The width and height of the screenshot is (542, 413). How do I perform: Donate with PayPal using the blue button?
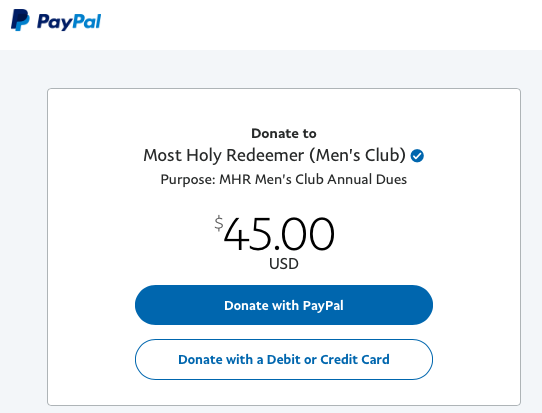(x=284, y=305)
